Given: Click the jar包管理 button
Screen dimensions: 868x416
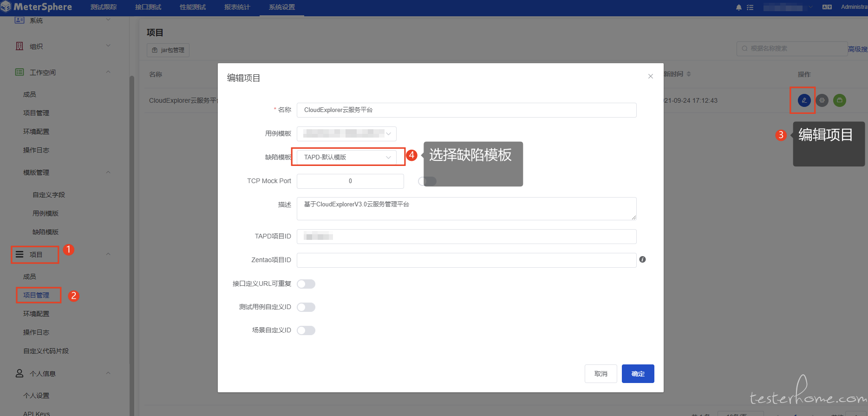Looking at the screenshot, I should point(168,50).
